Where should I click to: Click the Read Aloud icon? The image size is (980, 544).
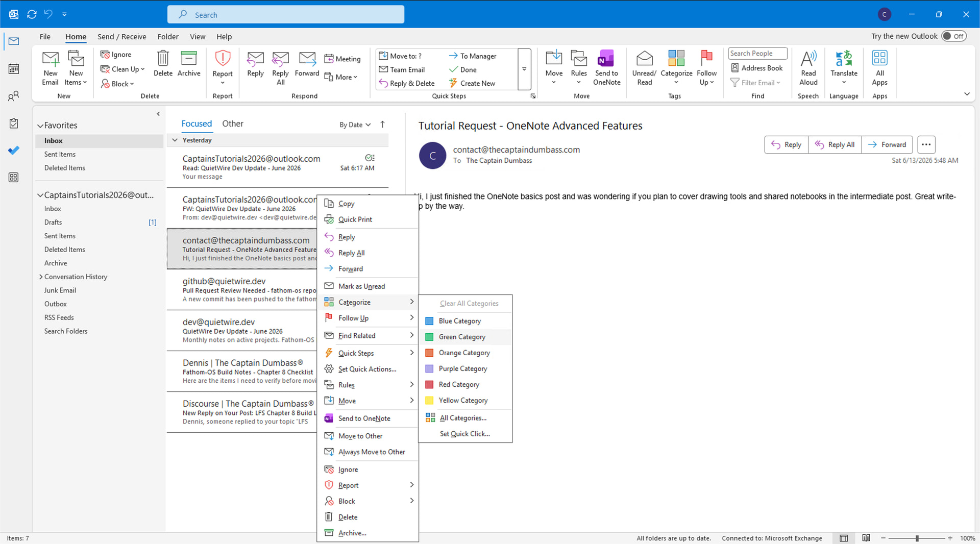[x=808, y=58]
